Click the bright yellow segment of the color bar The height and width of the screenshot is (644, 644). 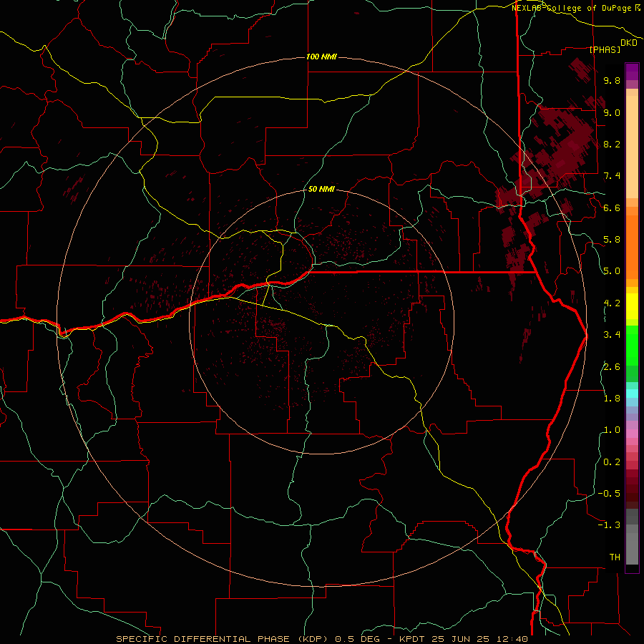(x=632, y=306)
